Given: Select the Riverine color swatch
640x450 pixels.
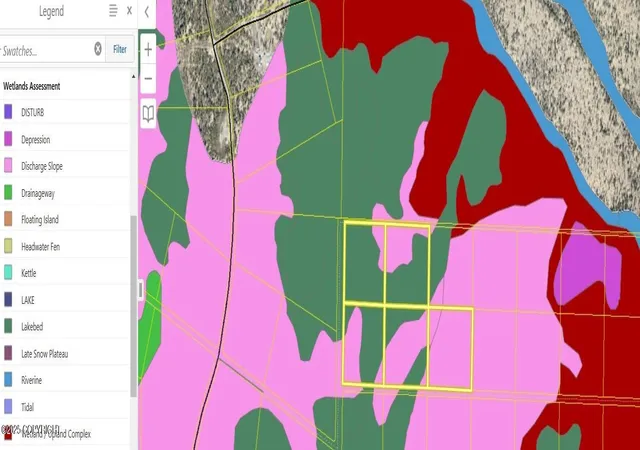Looking at the screenshot, I should pyautogui.click(x=8, y=379).
